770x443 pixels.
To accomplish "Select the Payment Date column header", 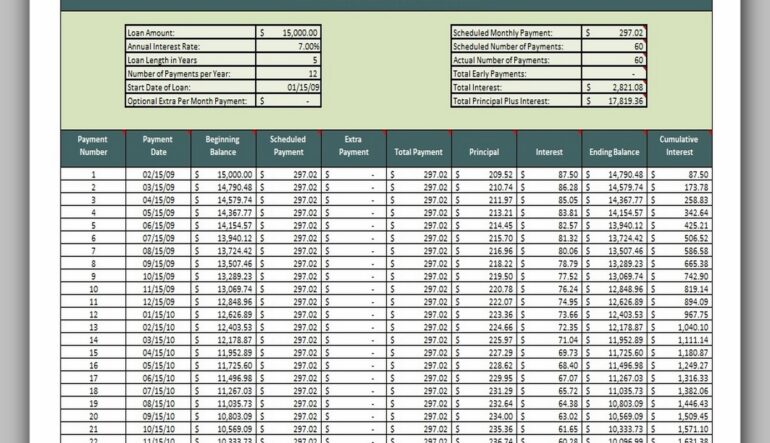I will click(158, 147).
